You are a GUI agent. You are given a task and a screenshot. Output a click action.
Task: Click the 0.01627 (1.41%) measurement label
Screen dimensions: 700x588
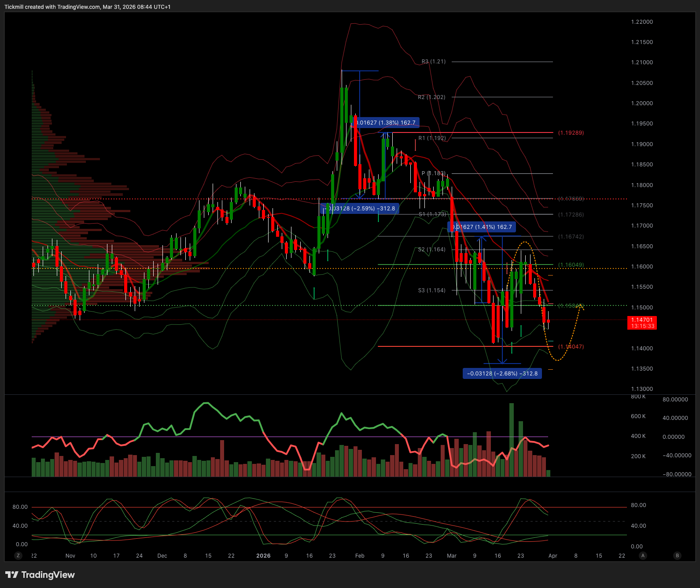click(482, 227)
